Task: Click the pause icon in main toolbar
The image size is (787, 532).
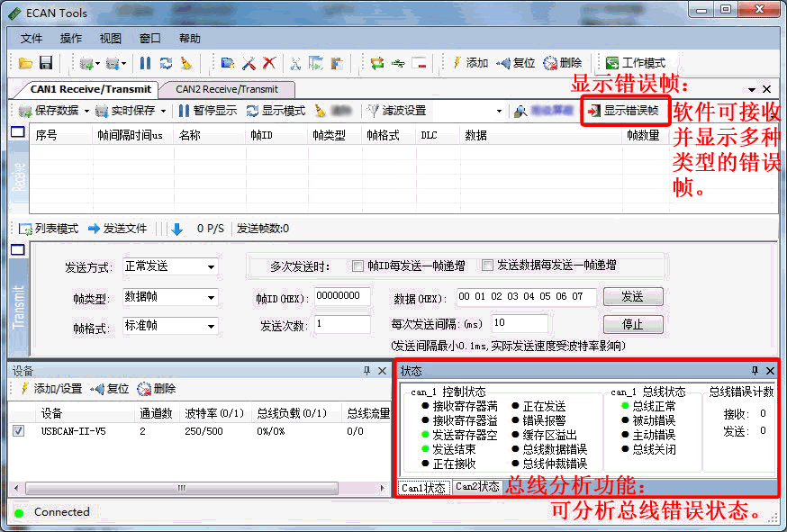Action: (x=145, y=63)
